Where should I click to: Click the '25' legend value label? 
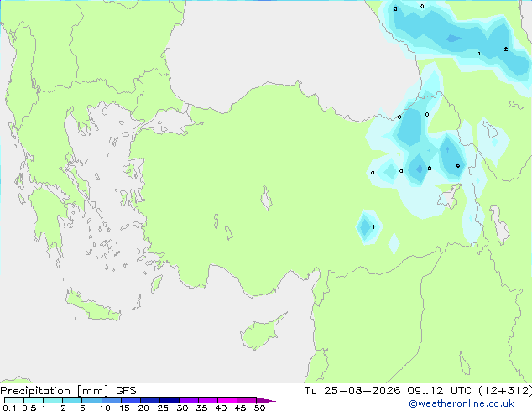(163, 408)
